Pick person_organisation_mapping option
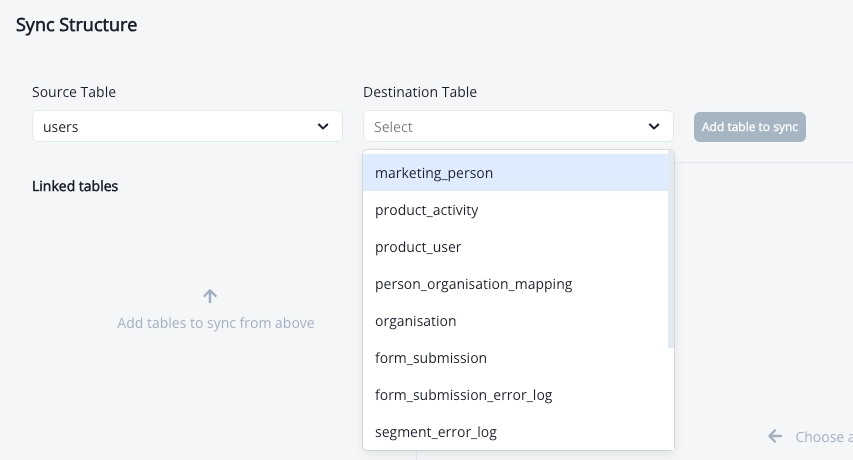Image resolution: width=853 pixels, height=460 pixels. coord(515,284)
